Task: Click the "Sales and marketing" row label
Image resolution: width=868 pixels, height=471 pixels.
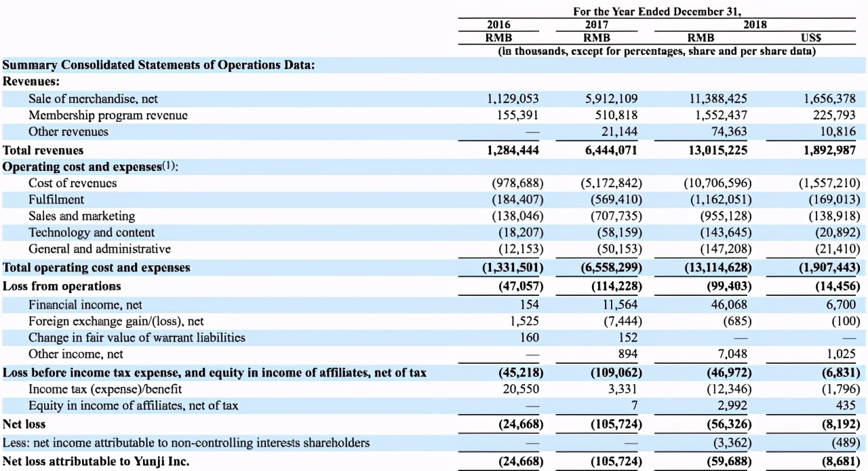Action: tap(81, 216)
